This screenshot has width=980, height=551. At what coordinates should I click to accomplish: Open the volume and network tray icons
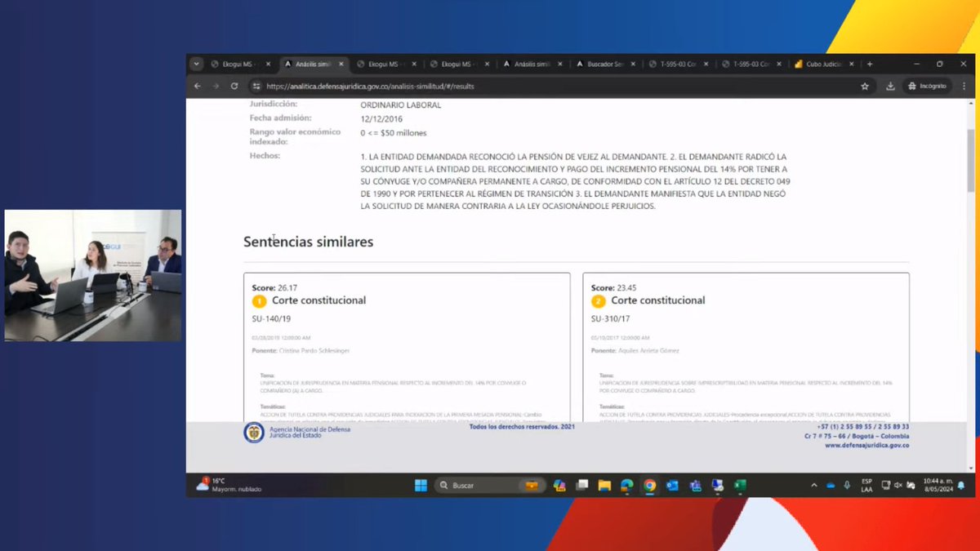(x=897, y=485)
